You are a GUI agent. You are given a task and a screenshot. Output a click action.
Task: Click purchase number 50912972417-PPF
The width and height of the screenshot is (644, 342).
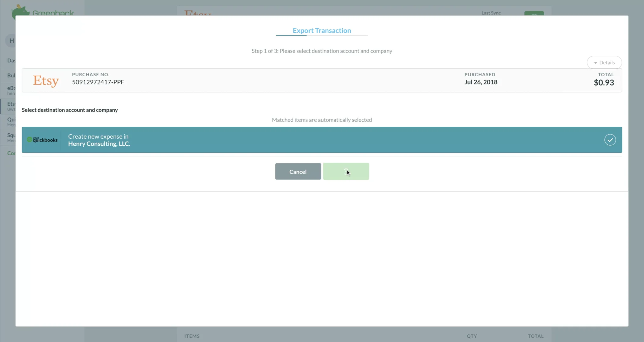(98, 82)
